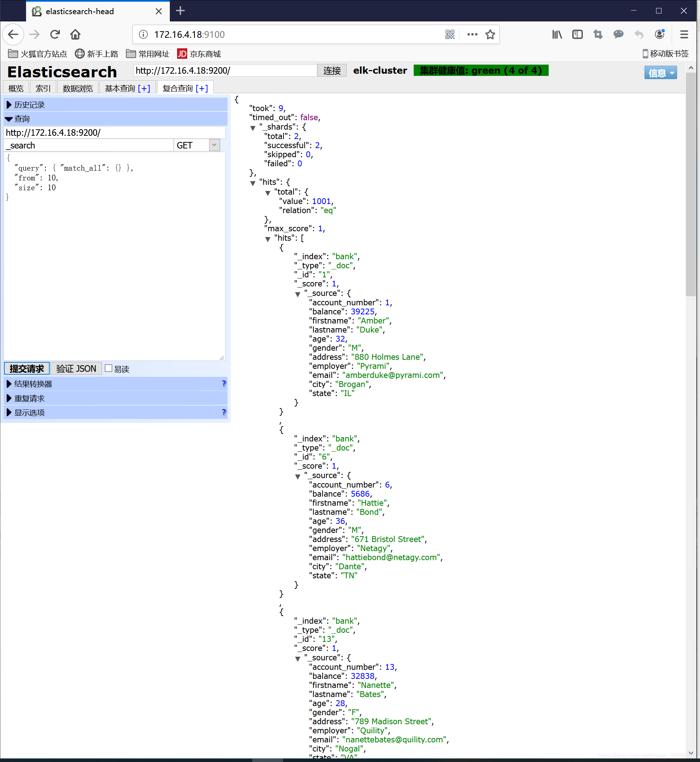Collapse "_source" of Amber Duke record
Screen dimensions: 700x762
pyautogui.click(x=298, y=294)
